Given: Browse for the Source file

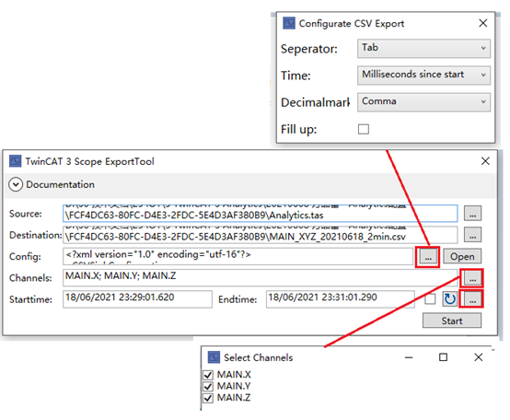Looking at the screenshot, I should click(472, 214).
